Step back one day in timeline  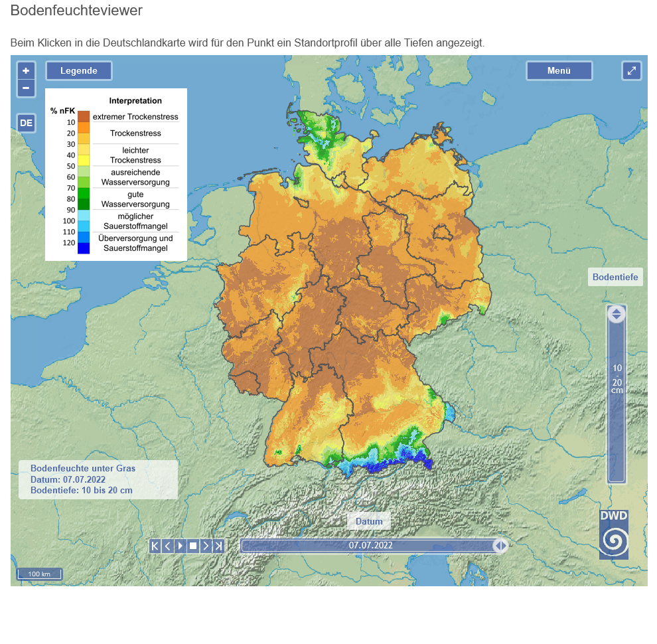click(168, 546)
